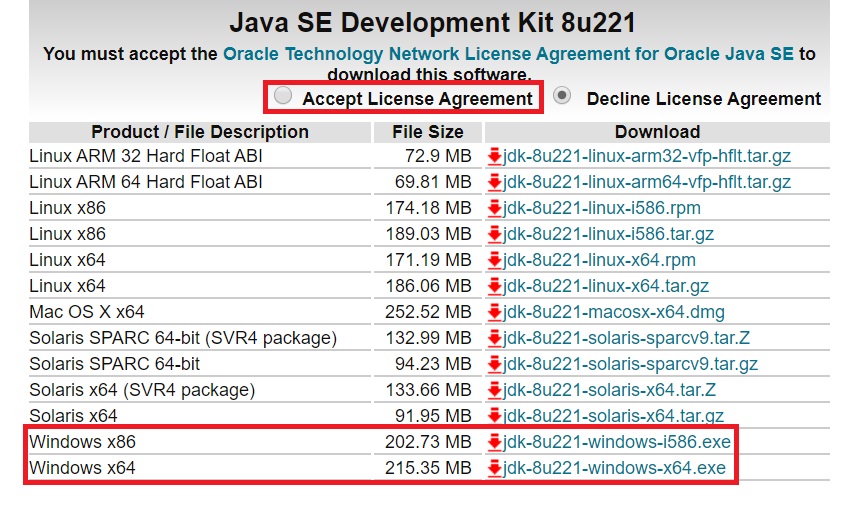Download jdk-8u221-solaris-x64.tar.Z

click(609, 390)
